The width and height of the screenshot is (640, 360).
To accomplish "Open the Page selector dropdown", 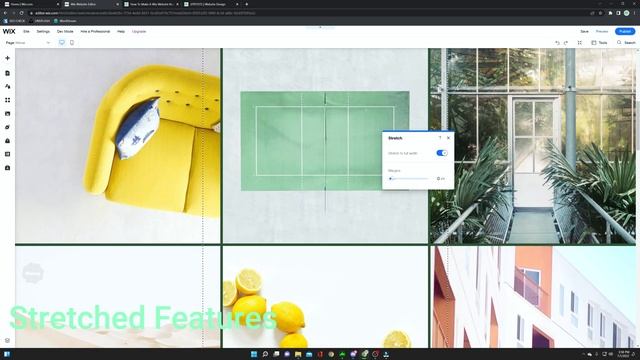I will point(28,42).
